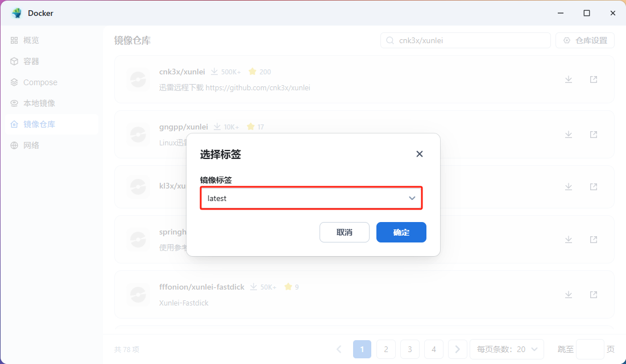This screenshot has width=626, height=364.
Task: Confirm tag with 确定 button
Action: click(401, 232)
